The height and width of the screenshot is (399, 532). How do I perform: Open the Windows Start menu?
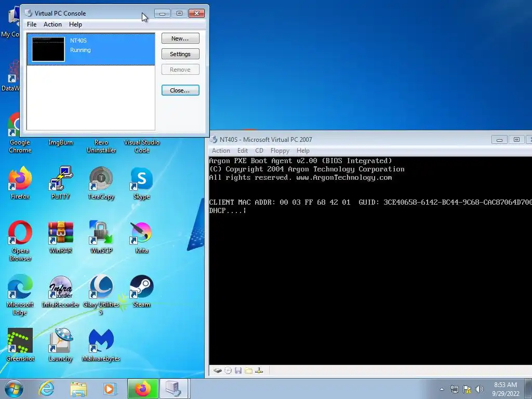pyautogui.click(x=14, y=389)
